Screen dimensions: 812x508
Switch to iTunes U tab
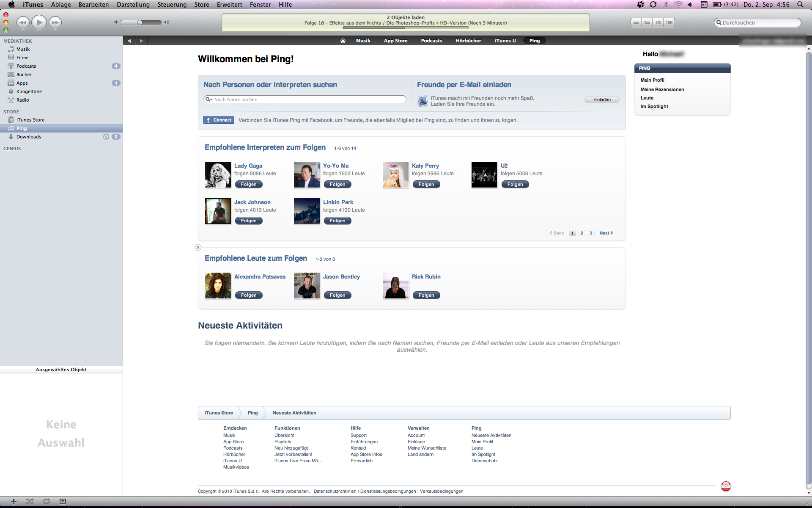tap(505, 41)
